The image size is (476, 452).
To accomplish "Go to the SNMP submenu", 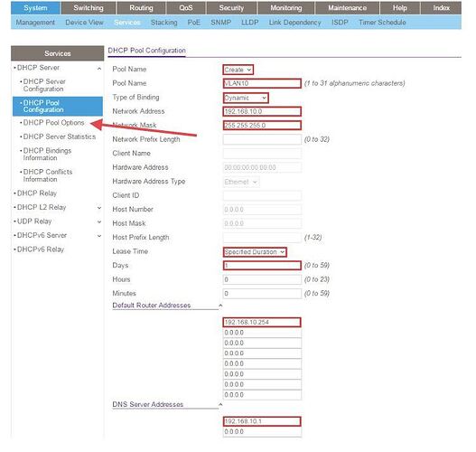I will tap(221, 23).
